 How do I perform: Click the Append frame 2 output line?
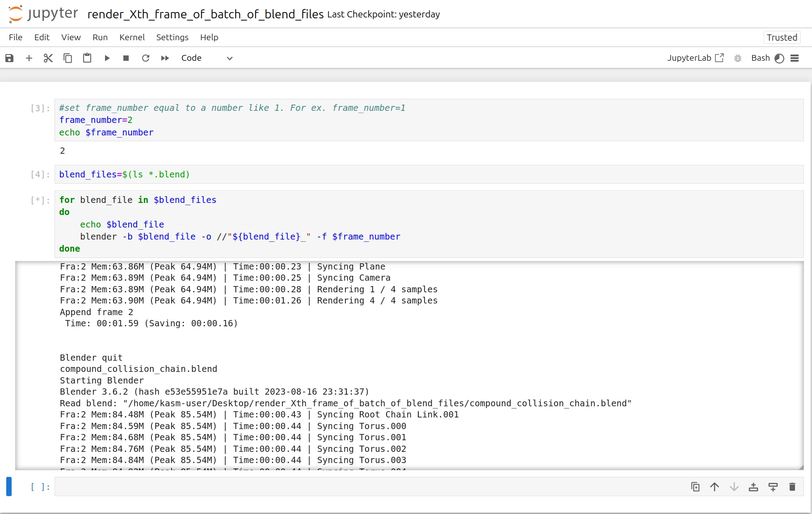97,312
